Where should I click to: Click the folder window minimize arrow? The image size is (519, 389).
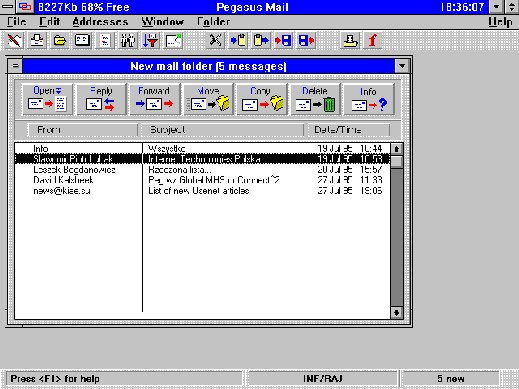click(x=402, y=66)
